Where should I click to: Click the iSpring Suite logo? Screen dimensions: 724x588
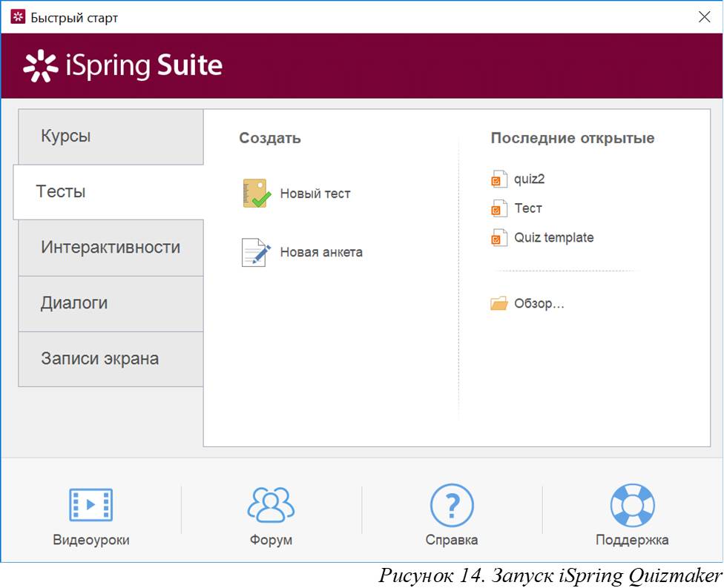pos(123,66)
